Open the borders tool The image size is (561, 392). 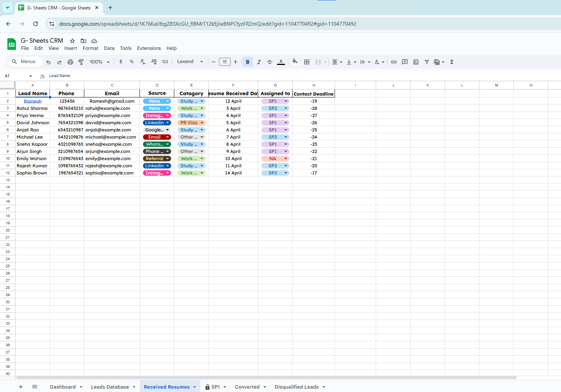pyautogui.click(x=307, y=62)
